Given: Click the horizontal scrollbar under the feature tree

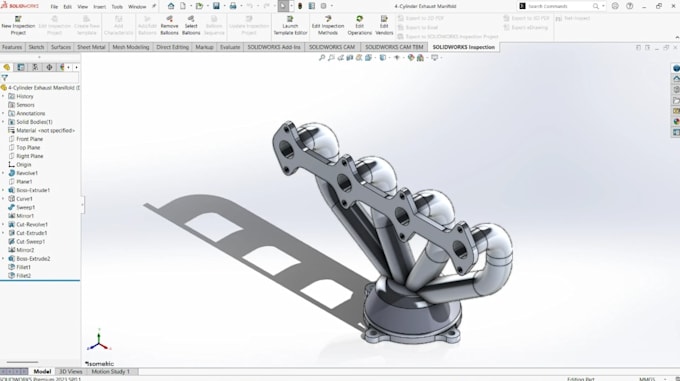Looking at the screenshot, I should [23, 362].
